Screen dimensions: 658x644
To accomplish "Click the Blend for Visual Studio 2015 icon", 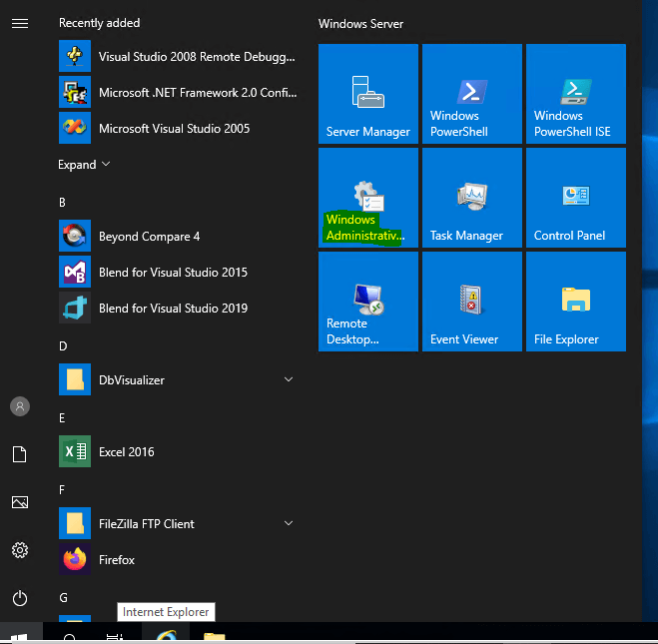I will (75, 272).
